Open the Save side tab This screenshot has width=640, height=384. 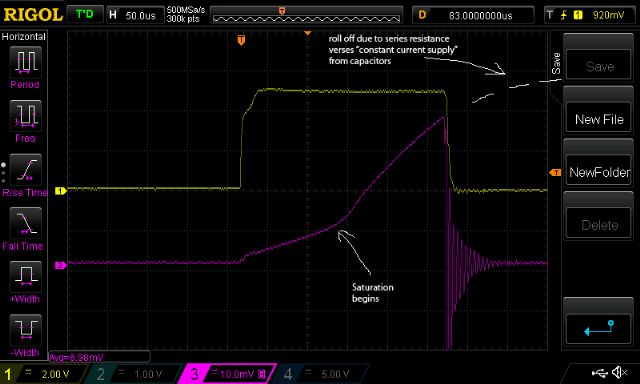click(556, 64)
